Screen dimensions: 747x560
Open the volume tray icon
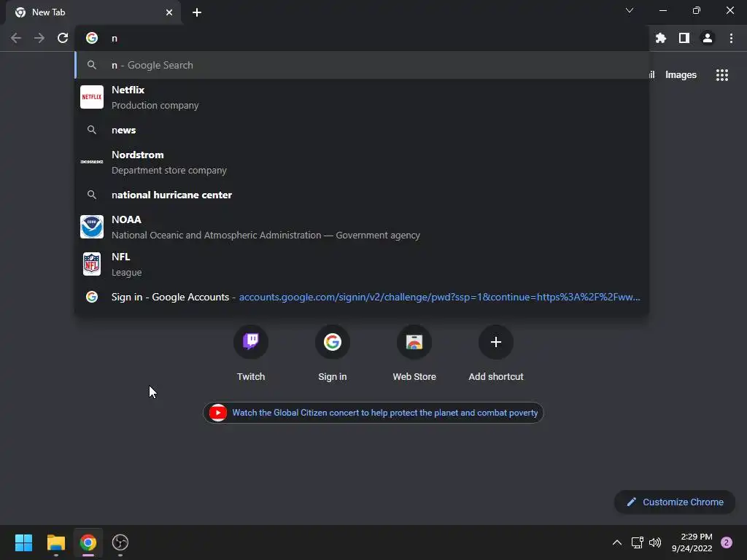point(655,542)
